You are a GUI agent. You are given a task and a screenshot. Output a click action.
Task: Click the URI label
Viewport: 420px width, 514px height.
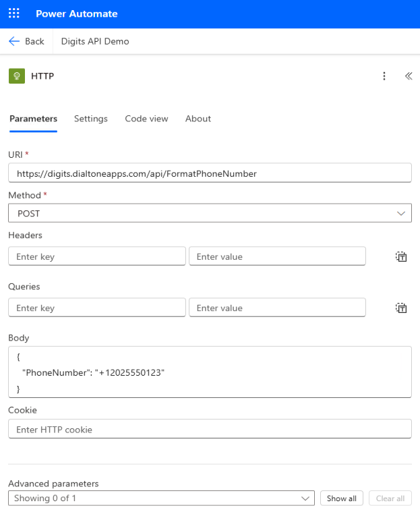tap(16, 154)
